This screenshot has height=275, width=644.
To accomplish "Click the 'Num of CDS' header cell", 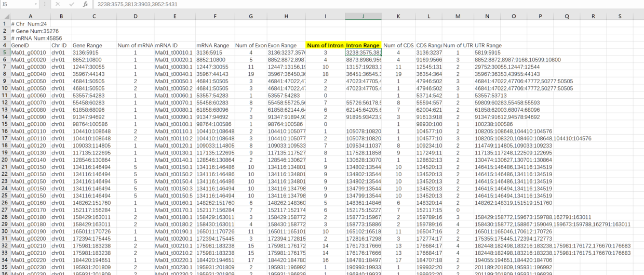I will coord(398,45).
